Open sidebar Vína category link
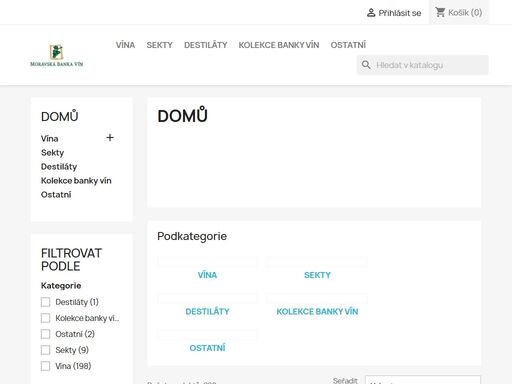 click(x=50, y=139)
